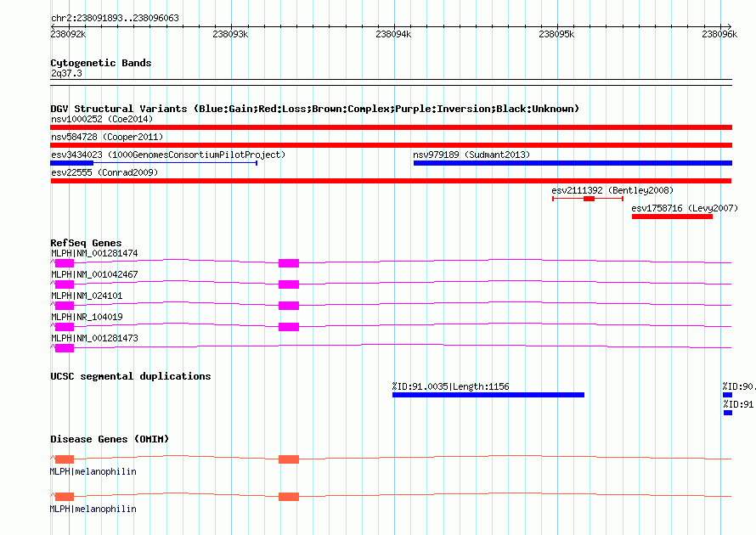Click second exon block of MLPH|NR_104019

(x=289, y=327)
